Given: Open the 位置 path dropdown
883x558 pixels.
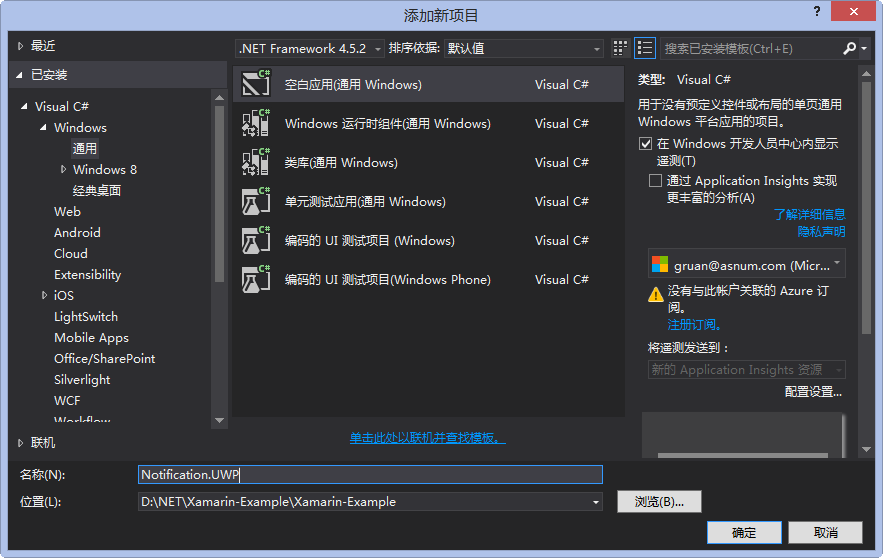Looking at the screenshot, I should [596, 502].
